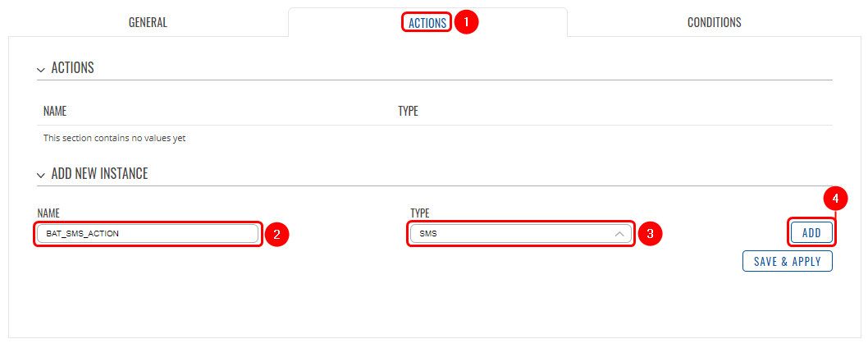Click the Type label above the dropdown
Screen dimensions: 868x348
419,213
